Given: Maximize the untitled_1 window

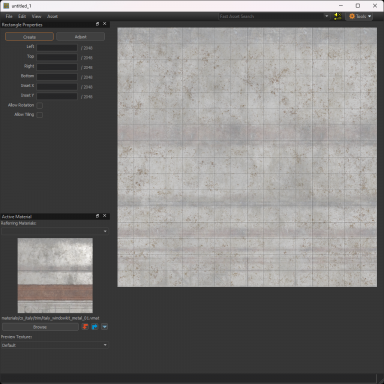Looking at the screenshot, I should pos(358,6).
